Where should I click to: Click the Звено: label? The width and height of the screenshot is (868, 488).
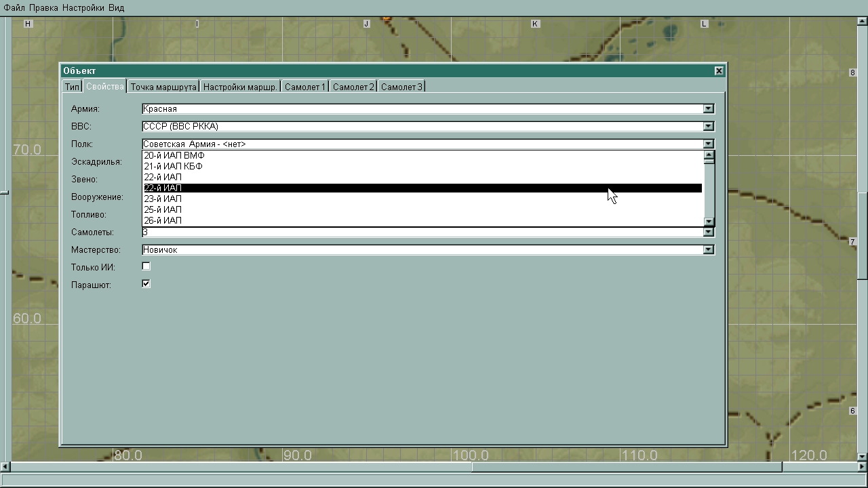click(84, 179)
